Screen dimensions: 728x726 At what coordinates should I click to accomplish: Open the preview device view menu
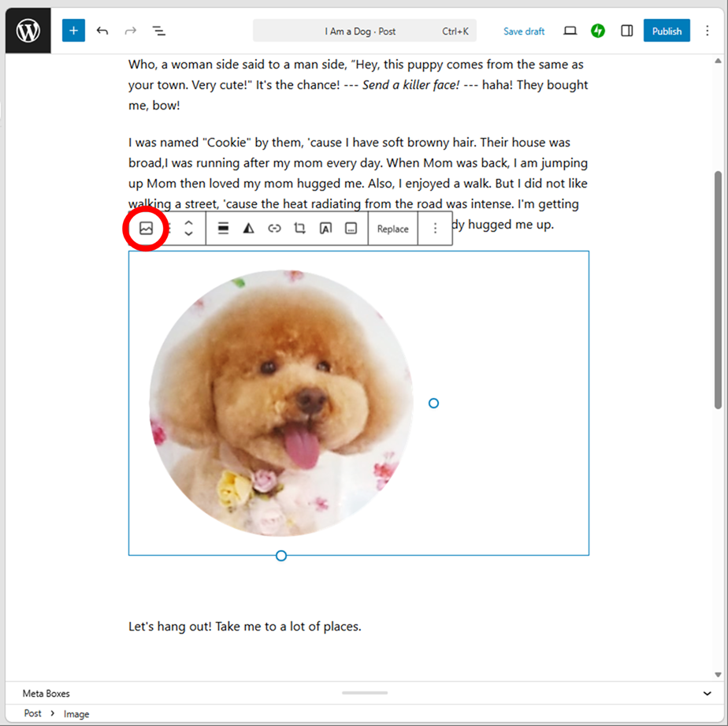pyautogui.click(x=570, y=32)
